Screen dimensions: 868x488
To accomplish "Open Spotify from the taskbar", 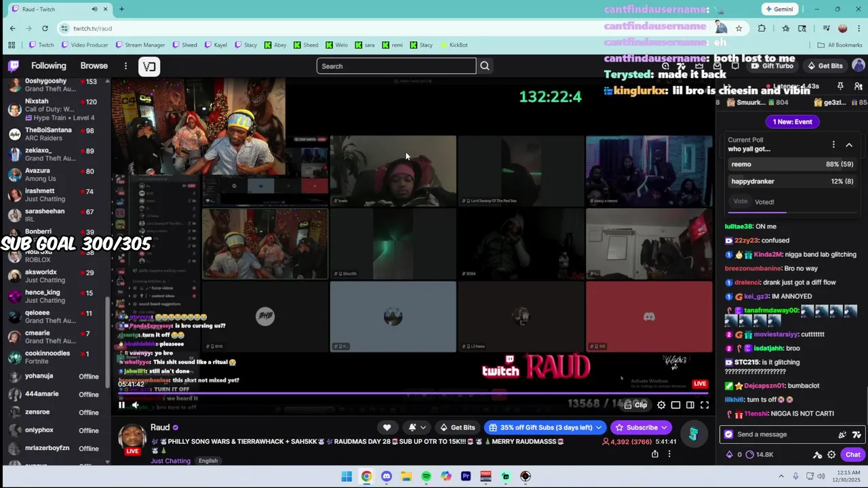I will pyautogui.click(x=426, y=476).
